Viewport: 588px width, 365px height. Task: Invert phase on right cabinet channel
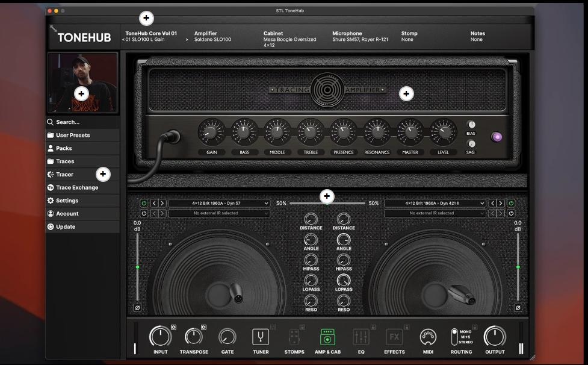pos(518,308)
